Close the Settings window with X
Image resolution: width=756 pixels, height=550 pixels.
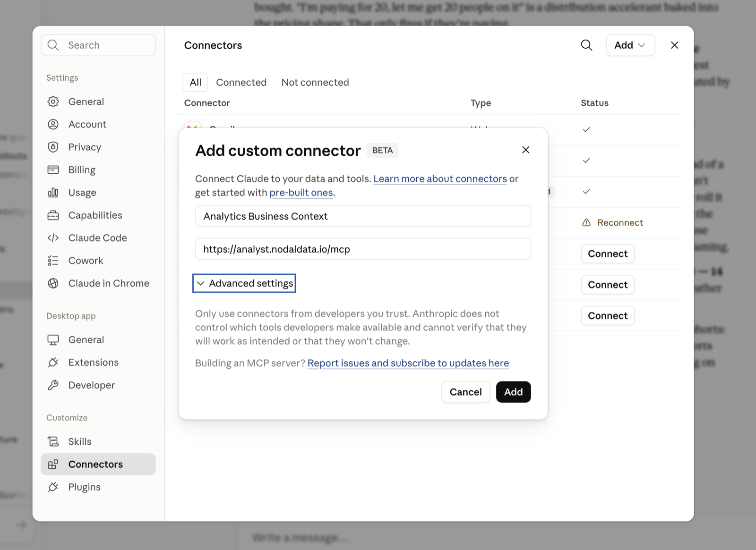[x=674, y=45]
